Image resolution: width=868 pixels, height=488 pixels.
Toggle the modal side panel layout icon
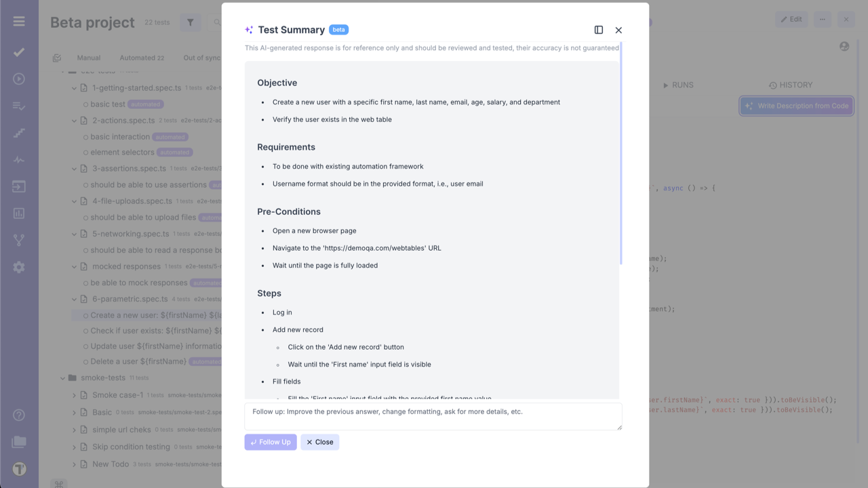tap(599, 30)
